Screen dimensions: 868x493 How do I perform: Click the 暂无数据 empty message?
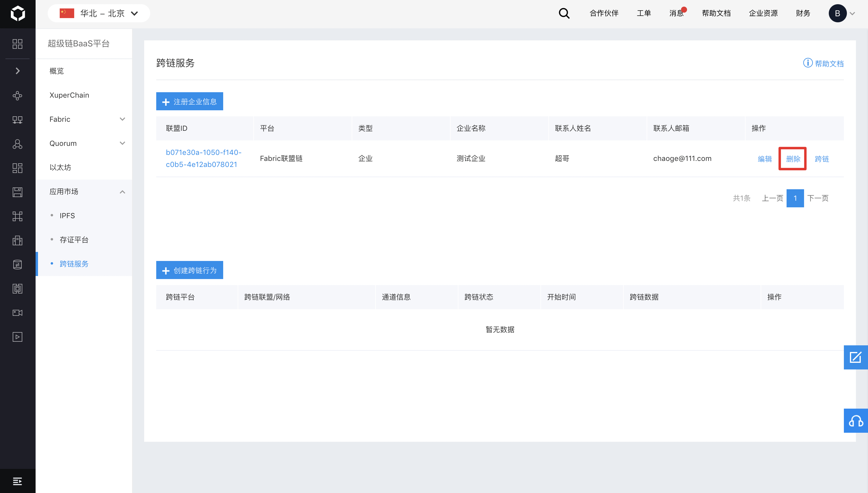pos(500,329)
